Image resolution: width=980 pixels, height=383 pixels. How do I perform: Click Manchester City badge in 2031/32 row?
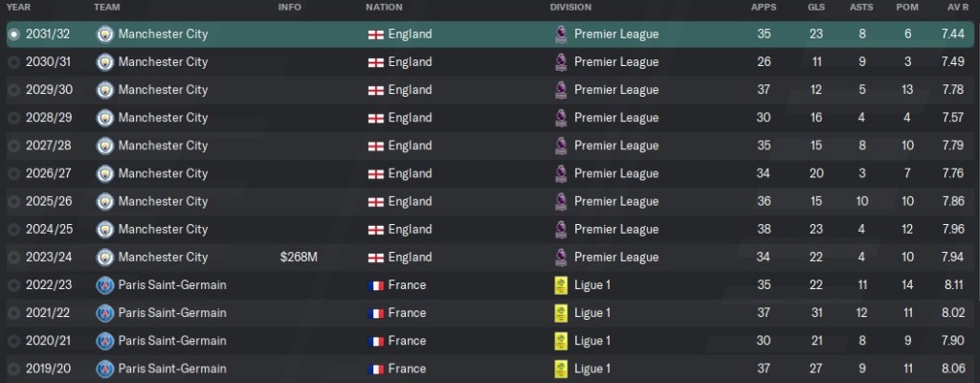click(105, 34)
